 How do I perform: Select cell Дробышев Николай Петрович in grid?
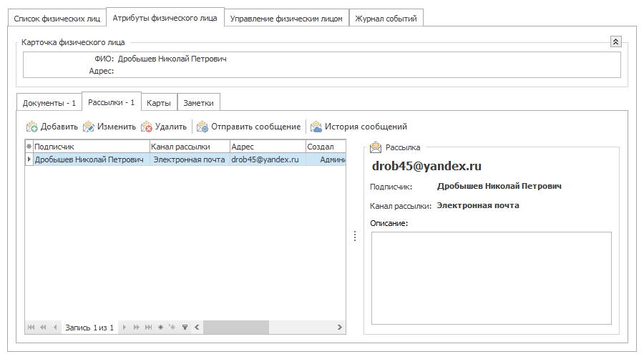click(91, 159)
